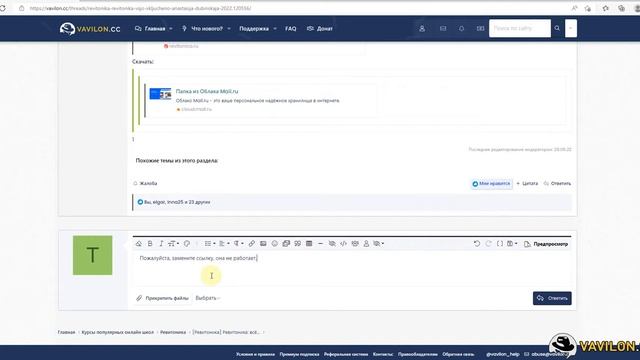The height and width of the screenshot is (360, 640).
Task: Open the font size dropdown
Action: tap(173, 244)
